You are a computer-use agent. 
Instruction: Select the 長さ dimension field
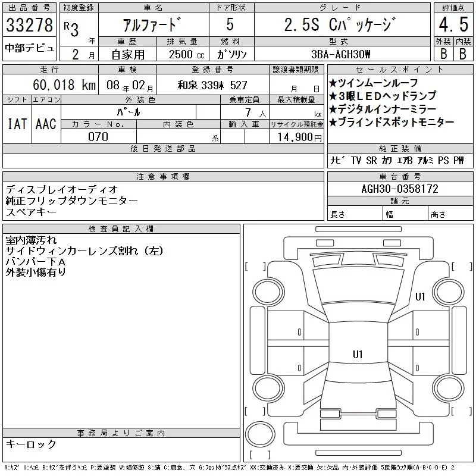pyautogui.click(x=355, y=214)
